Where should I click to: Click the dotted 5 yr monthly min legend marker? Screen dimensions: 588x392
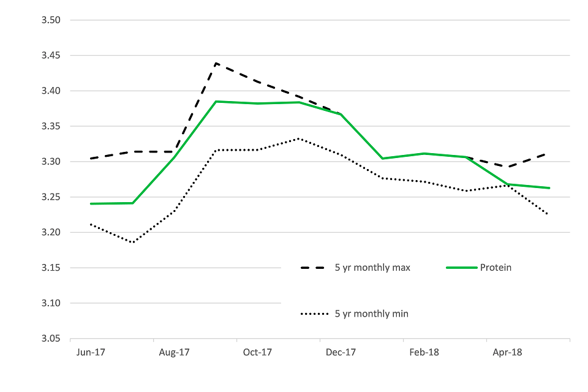[315, 314]
